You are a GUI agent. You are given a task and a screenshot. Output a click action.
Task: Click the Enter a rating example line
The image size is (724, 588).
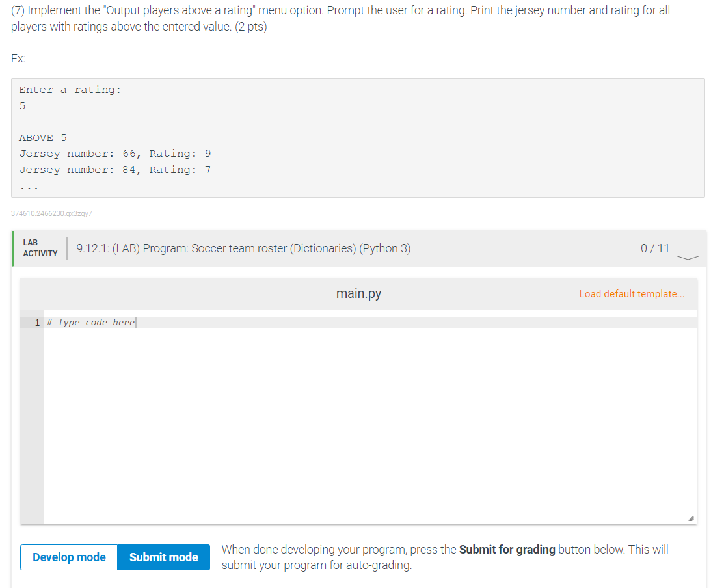pos(68,89)
